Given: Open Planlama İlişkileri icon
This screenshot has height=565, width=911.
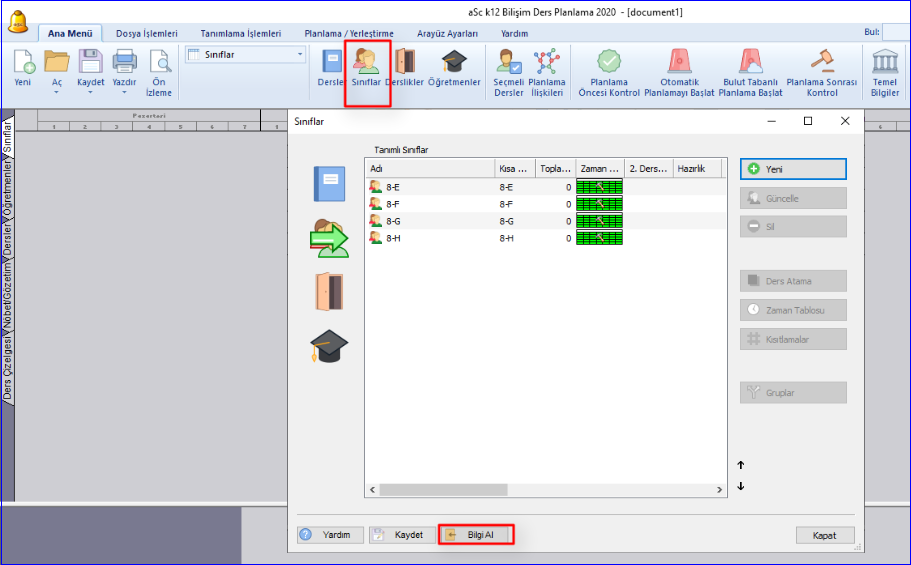Looking at the screenshot, I should click(x=547, y=62).
